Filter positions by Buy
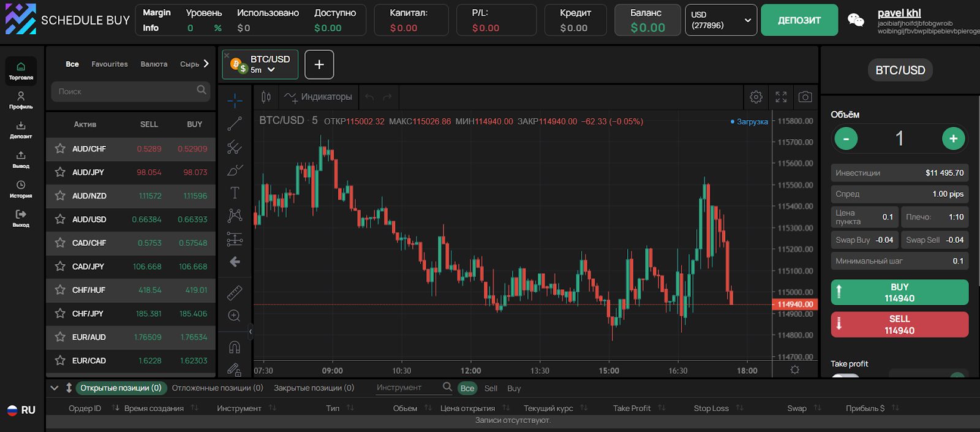980x432 pixels. click(514, 388)
